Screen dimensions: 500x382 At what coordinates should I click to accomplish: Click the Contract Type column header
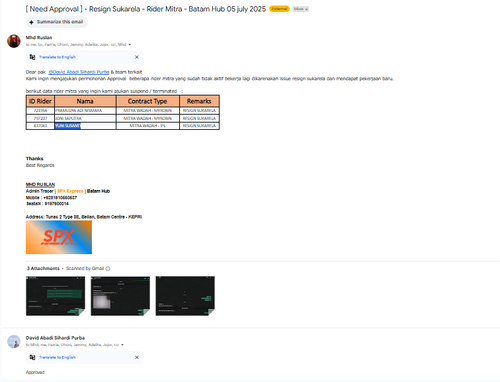point(147,101)
